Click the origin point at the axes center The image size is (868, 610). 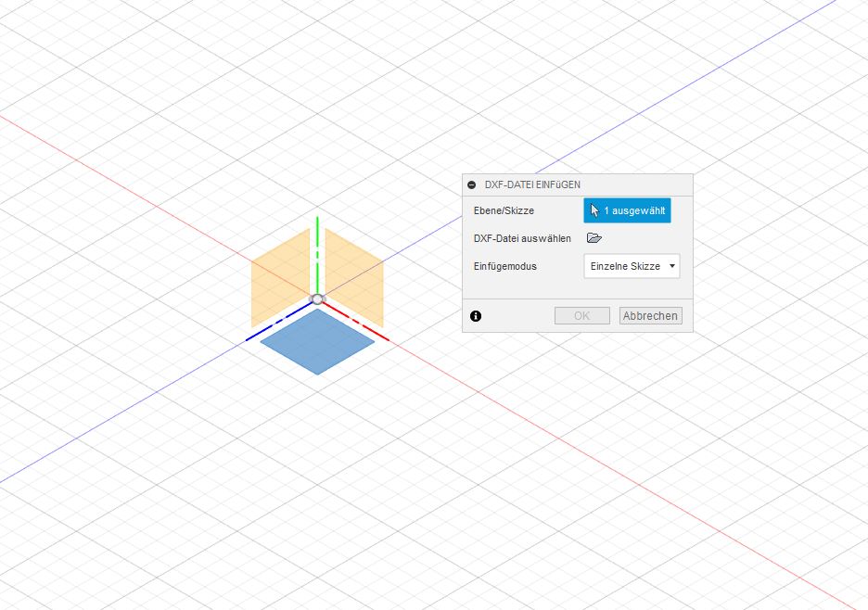coord(317,299)
